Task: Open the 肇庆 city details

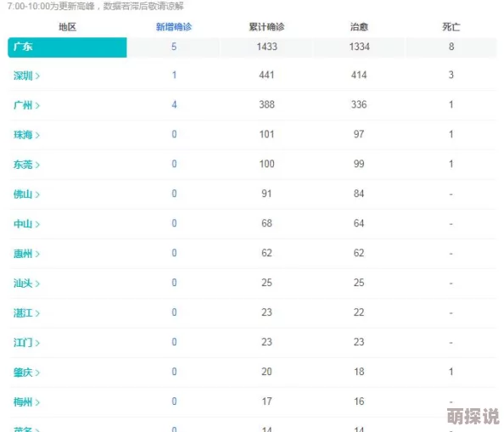Action: pos(26,373)
